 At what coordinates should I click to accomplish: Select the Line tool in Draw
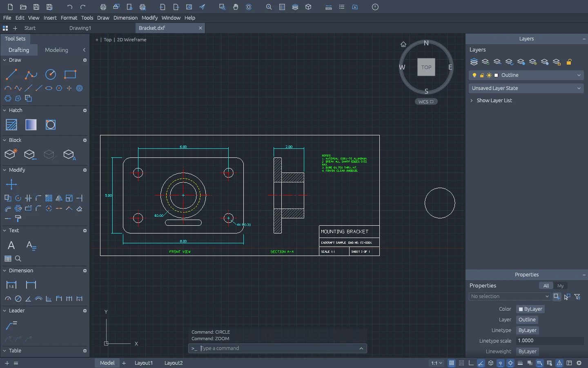pos(11,74)
